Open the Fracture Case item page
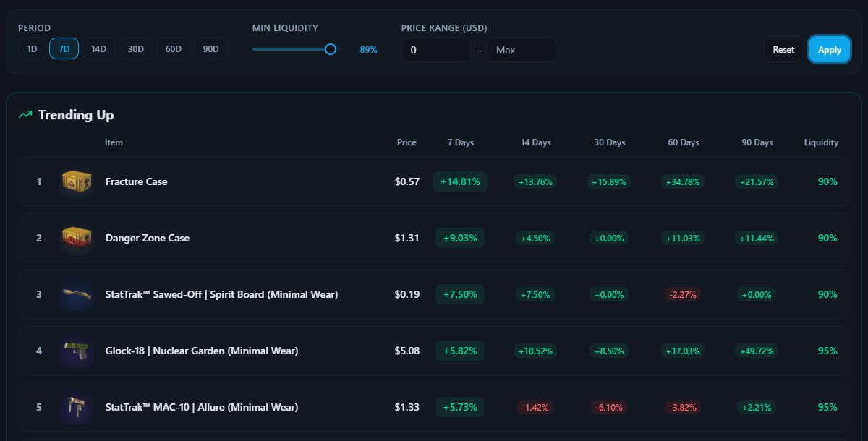The image size is (868, 441). pyautogui.click(x=136, y=181)
